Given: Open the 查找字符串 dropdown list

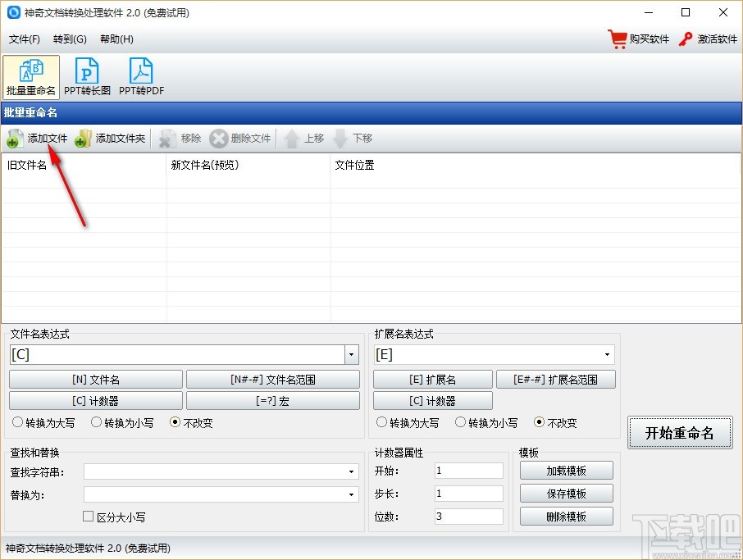Looking at the screenshot, I should (351, 471).
